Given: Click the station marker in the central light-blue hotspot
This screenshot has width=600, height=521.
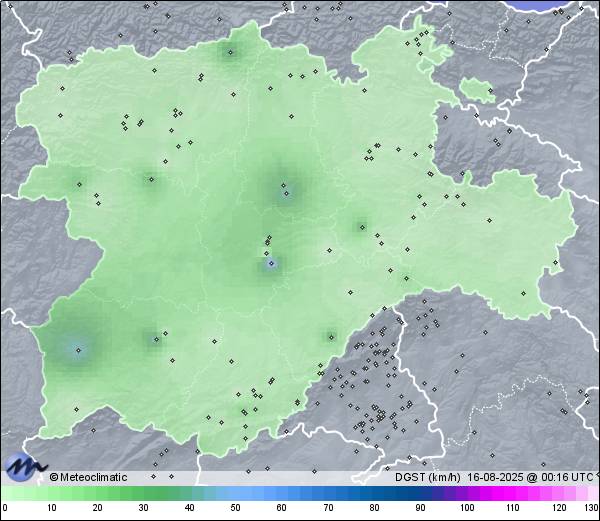Looking at the screenshot, I should [x=272, y=263].
